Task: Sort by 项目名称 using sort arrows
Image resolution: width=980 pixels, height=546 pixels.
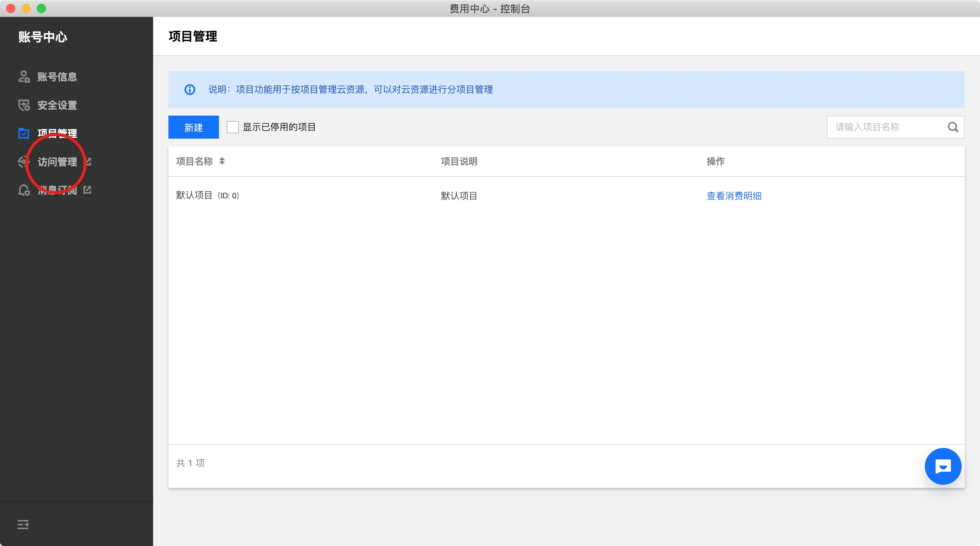Action: (222, 161)
